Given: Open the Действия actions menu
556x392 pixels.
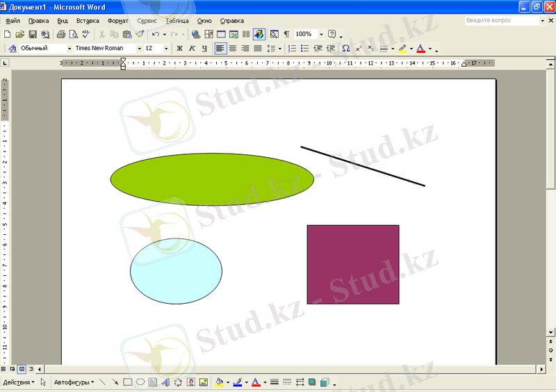Looking at the screenshot, I should pos(19,382).
